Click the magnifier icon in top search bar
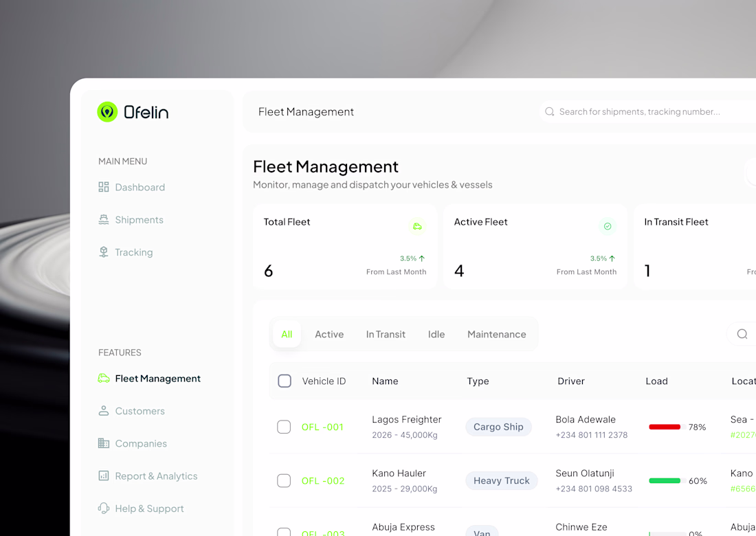Viewport: 756px width, 536px height. (549, 112)
